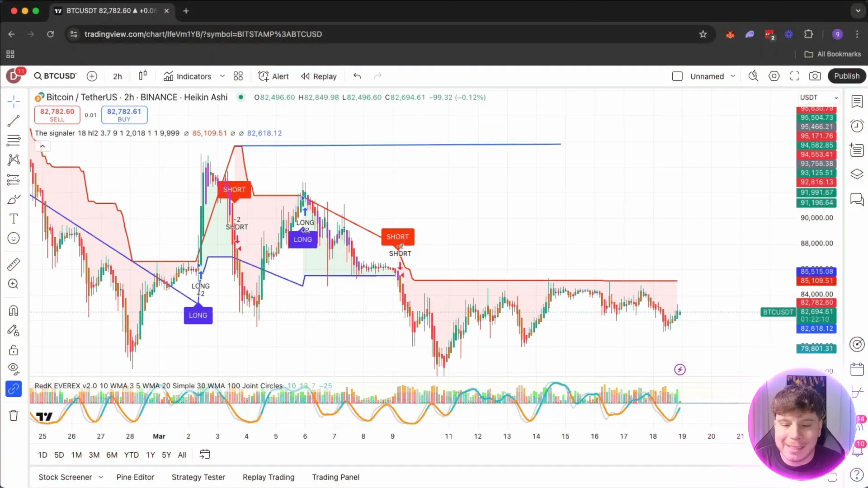868x488 pixels.
Task: Take a chart snapshot with camera icon
Action: (815, 76)
